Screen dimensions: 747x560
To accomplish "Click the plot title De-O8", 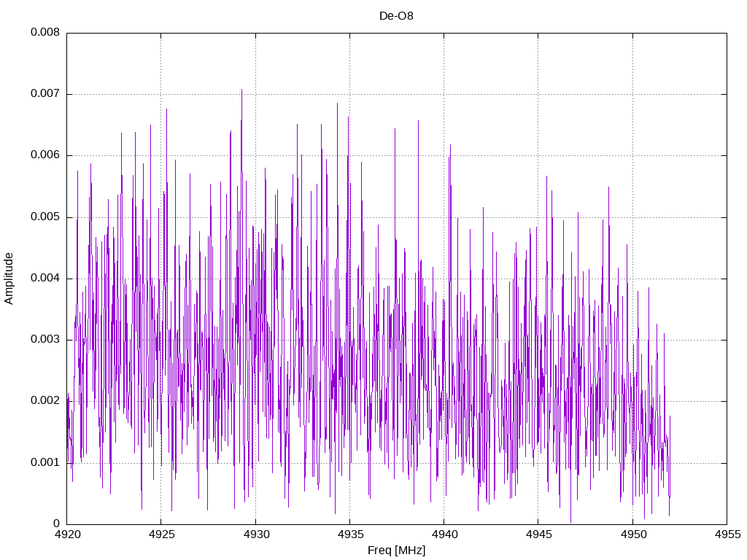I will [x=396, y=16].
